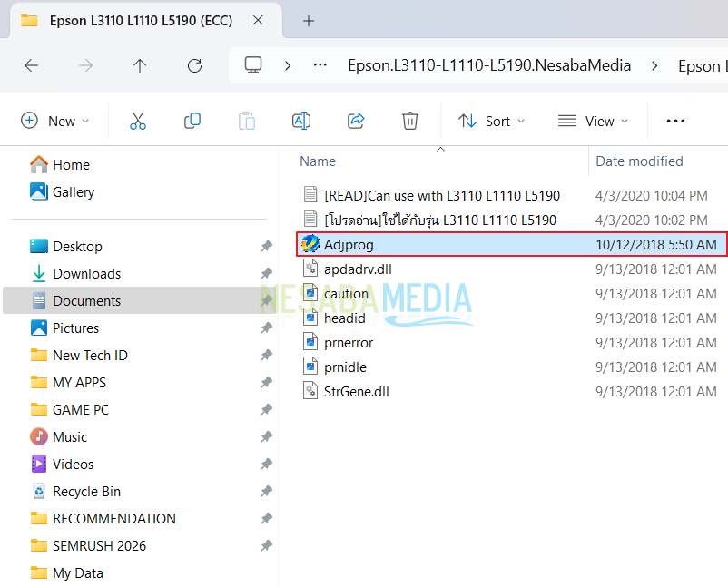This screenshot has width=728, height=587.
Task: Click the Delete trash icon
Action: tap(410, 121)
